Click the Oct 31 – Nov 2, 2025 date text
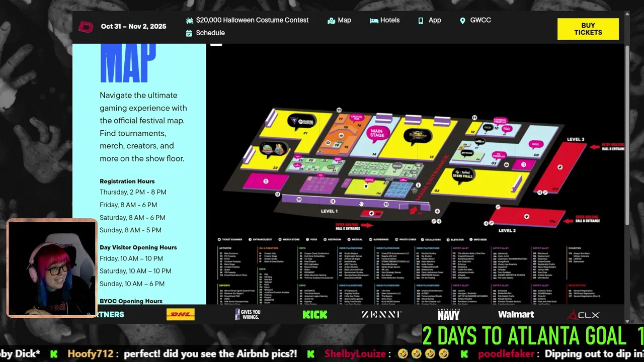Screen dimensions: 644x362 (x=133, y=27)
